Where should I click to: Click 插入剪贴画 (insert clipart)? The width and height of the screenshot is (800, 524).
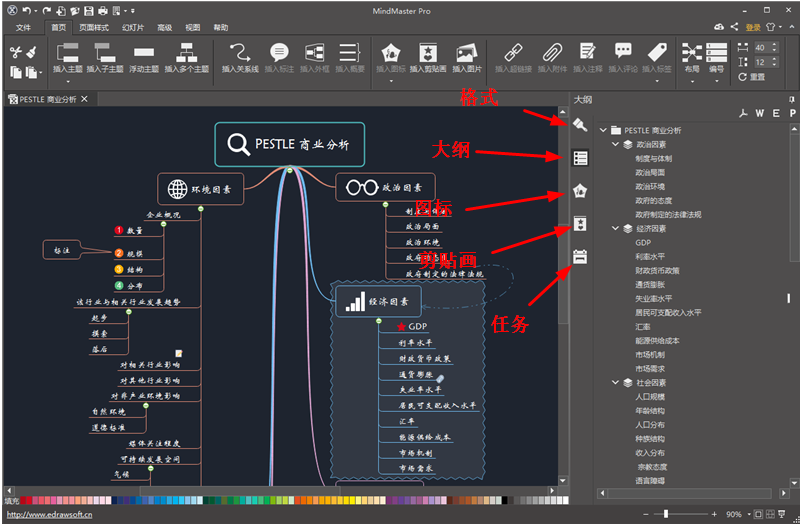(x=428, y=58)
